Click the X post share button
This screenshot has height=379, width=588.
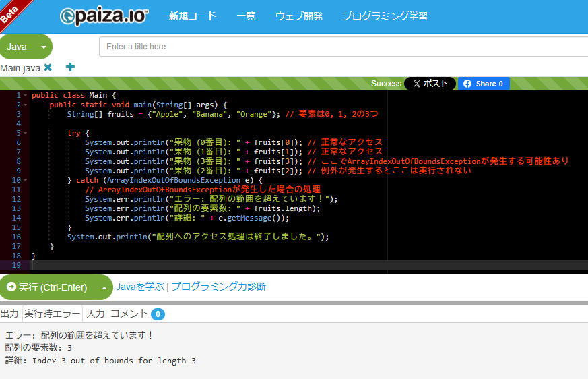430,84
